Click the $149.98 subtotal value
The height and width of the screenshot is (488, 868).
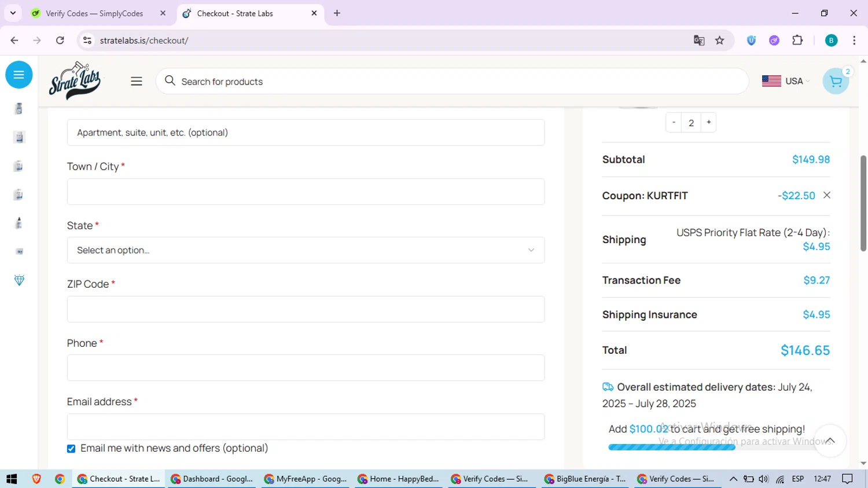point(811,159)
